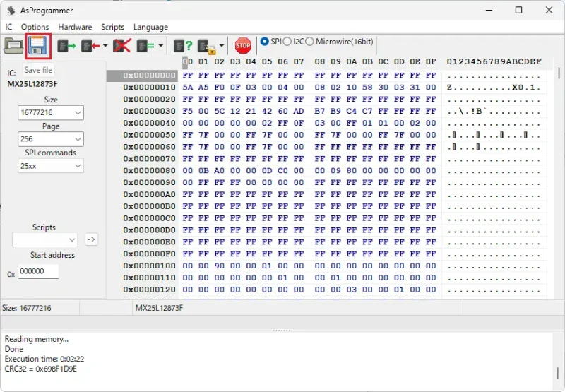Open the Language menu

(150, 27)
